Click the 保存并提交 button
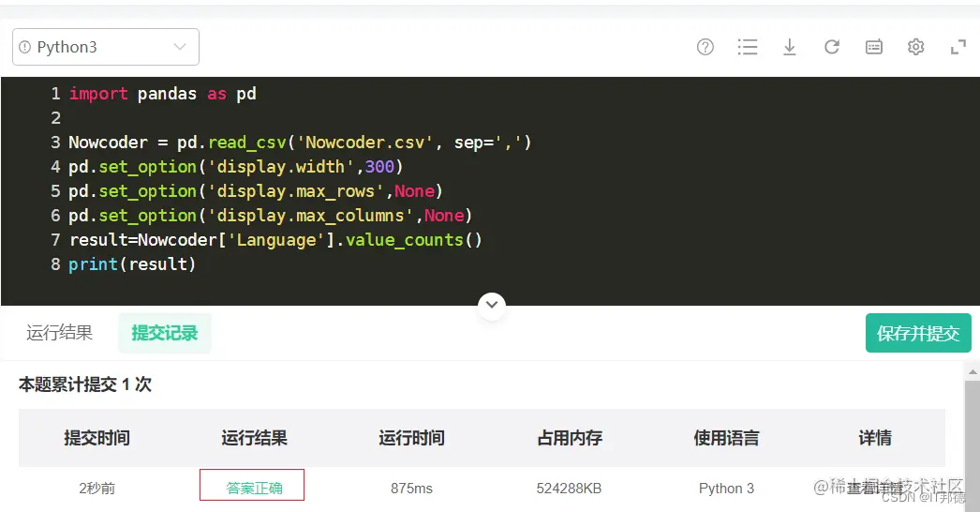980x512 pixels. (x=918, y=333)
